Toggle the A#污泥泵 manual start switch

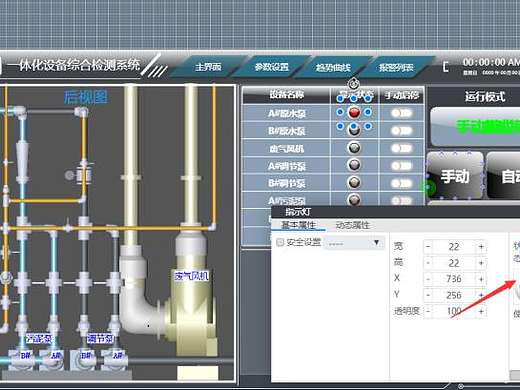click(x=401, y=200)
